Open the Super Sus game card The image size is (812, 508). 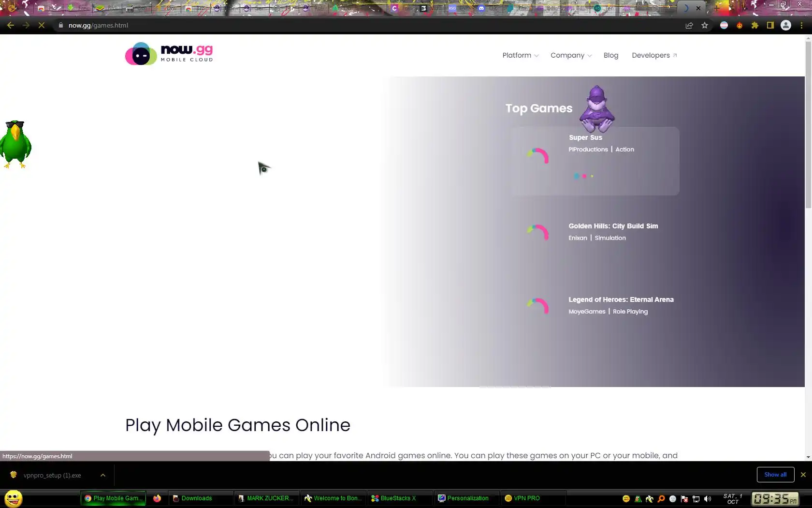tap(594, 161)
